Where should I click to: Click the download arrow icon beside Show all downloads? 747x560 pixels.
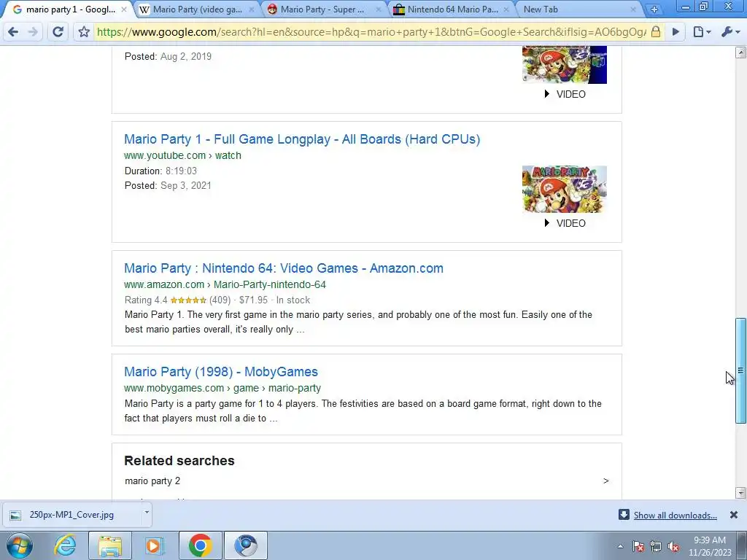[x=624, y=515]
